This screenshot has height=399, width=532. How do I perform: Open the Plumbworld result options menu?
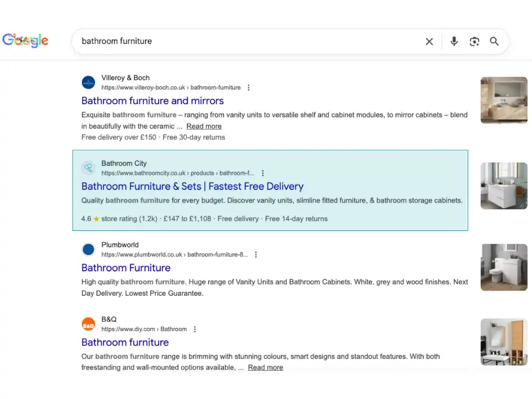[x=256, y=254]
